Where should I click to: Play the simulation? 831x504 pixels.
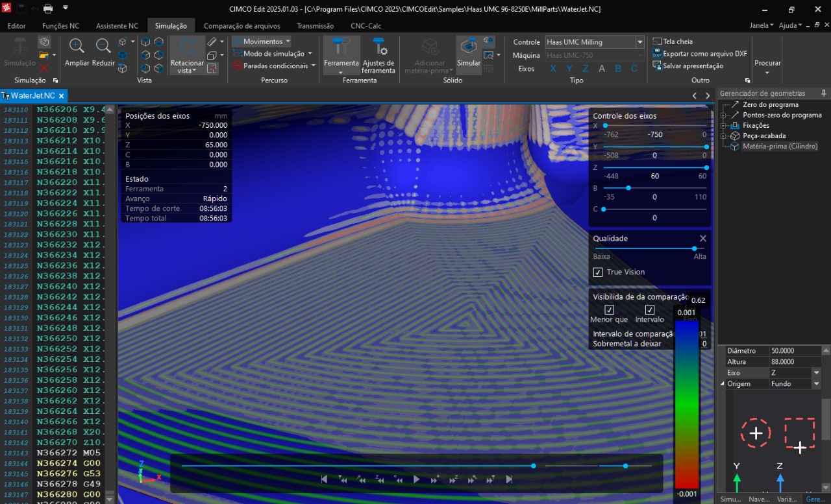click(x=417, y=479)
